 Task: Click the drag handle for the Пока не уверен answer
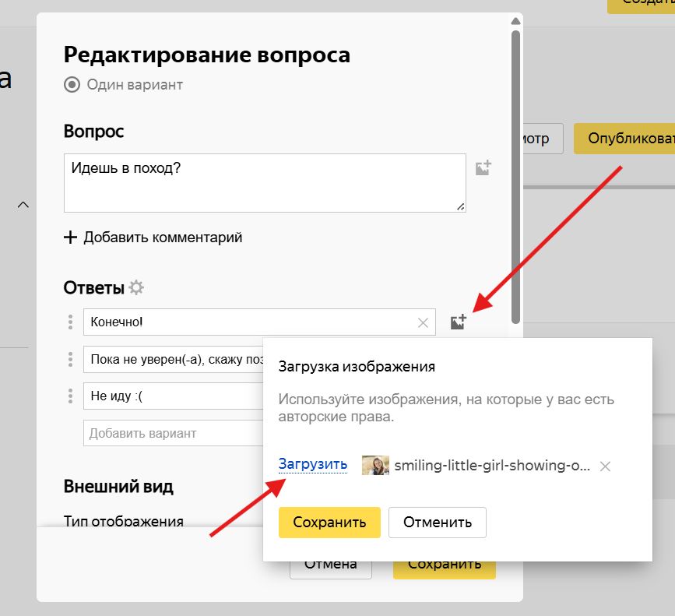(x=71, y=359)
